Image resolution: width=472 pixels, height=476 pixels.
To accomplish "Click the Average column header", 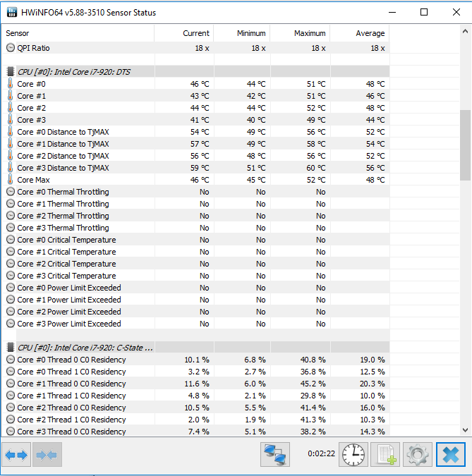I will [360, 33].
